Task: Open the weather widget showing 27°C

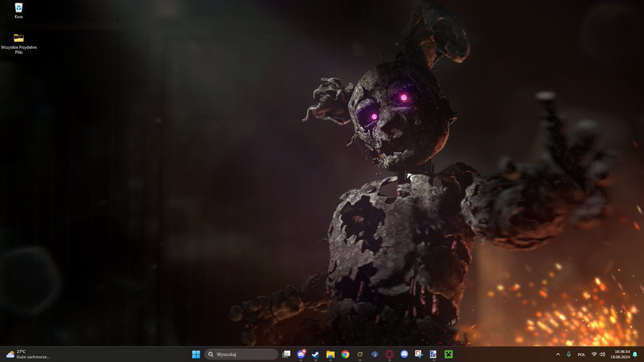Action: click(x=28, y=354)
